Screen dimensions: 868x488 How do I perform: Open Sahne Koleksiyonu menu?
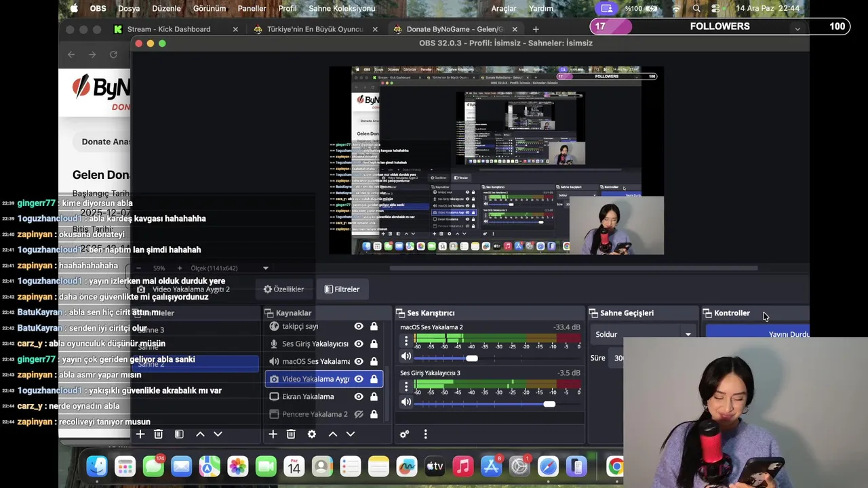[342, 9]
